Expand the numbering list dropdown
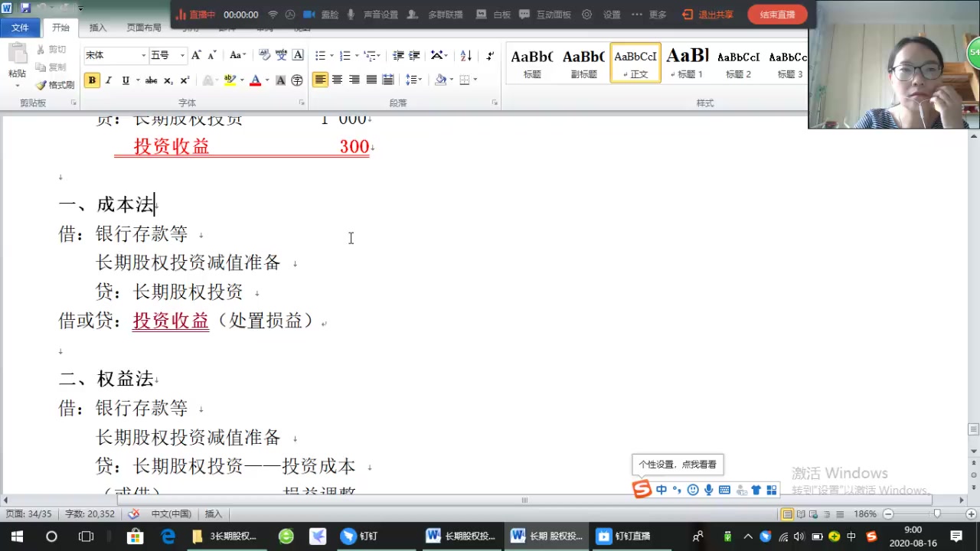 [x=356, y=55]
